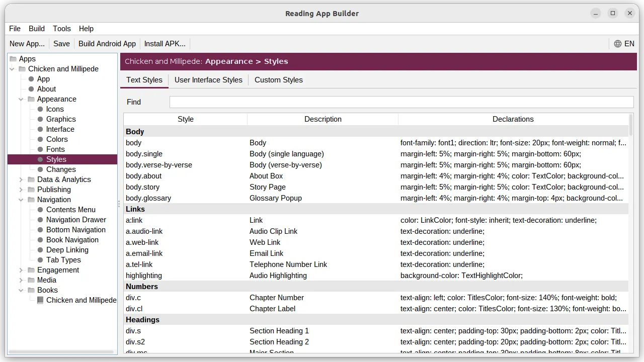
Task: Click the bullet icon next to Graphics
Action: point(40,119)
